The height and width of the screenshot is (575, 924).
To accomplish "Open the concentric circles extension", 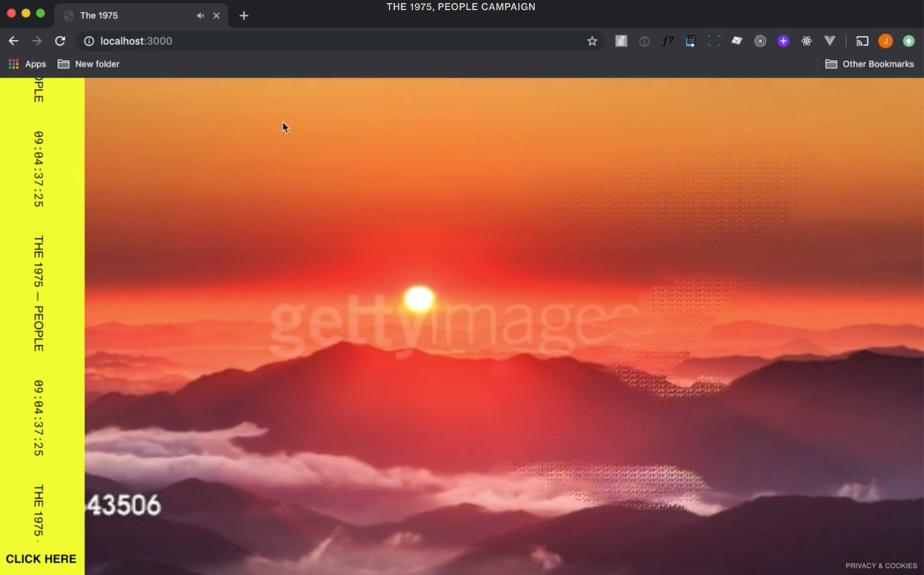I will pos(760,41).
